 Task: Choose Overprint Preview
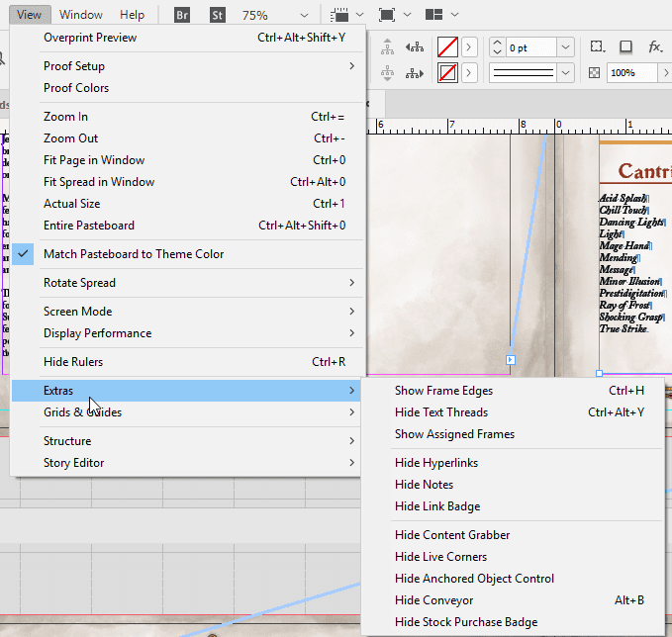(x=188, y=38)
